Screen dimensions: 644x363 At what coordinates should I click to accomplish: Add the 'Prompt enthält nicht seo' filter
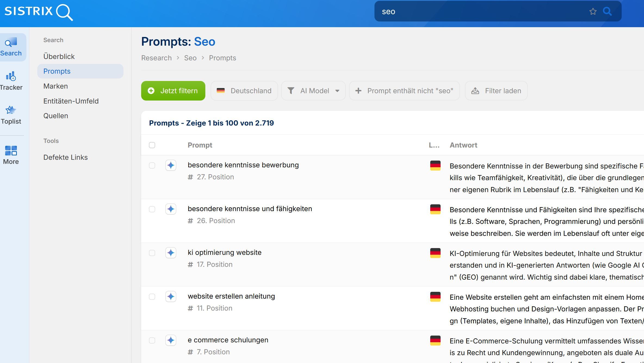pyautogui.click(x=404, y=91)
